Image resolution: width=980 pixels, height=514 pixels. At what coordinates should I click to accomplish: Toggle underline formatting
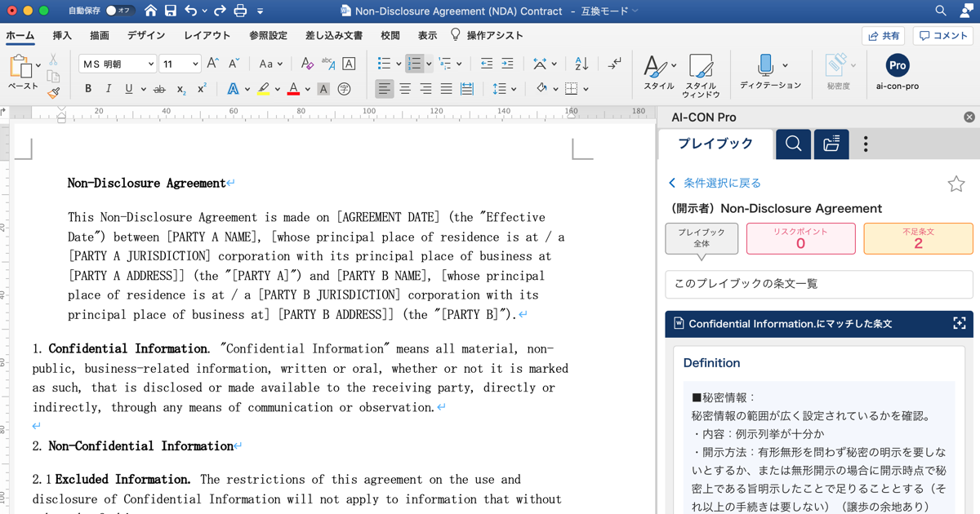click(x=128, y=89)
